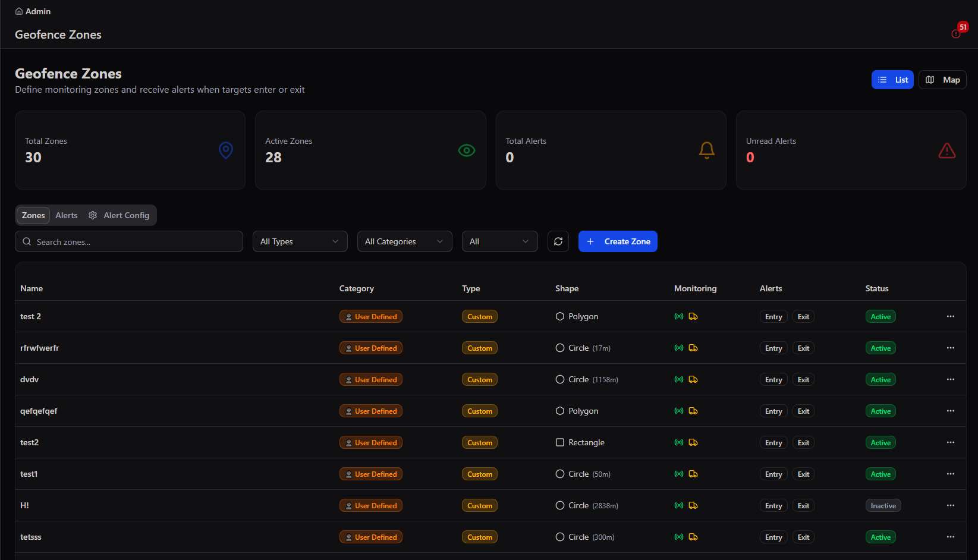This screenshot has height=560, width=978.
Task: Click the Entry alert badge for test2
Action: click(x=773, y=443)
